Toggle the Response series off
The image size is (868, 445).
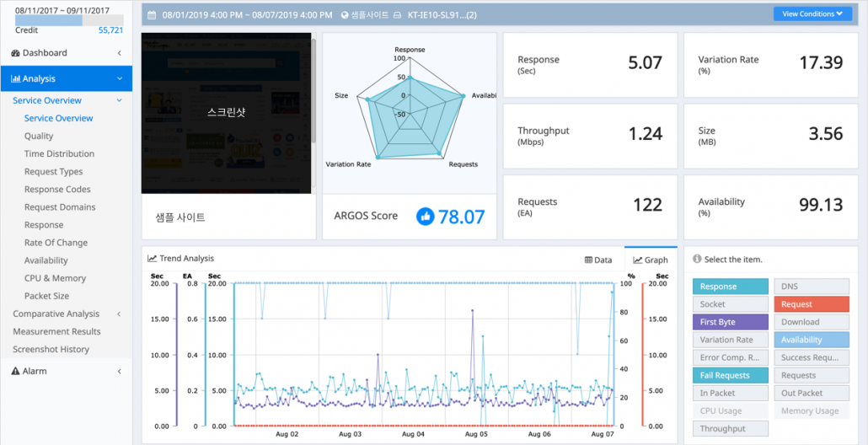(730, 287)
